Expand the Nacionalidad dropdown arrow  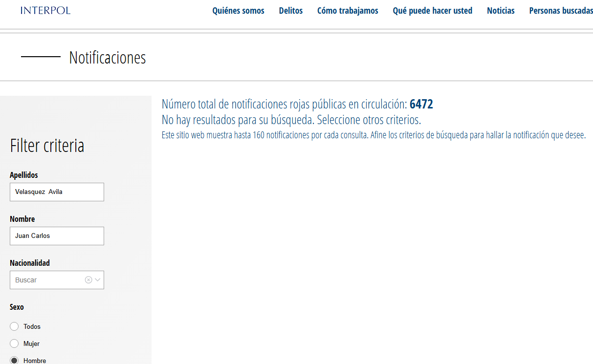tap(98, 280)
